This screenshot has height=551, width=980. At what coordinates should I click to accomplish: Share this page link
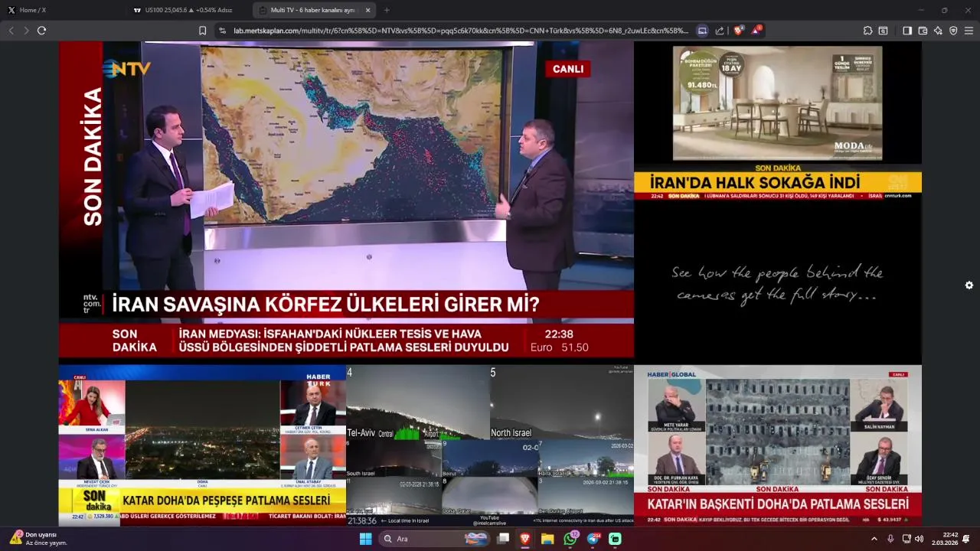(x=720, y=31)
